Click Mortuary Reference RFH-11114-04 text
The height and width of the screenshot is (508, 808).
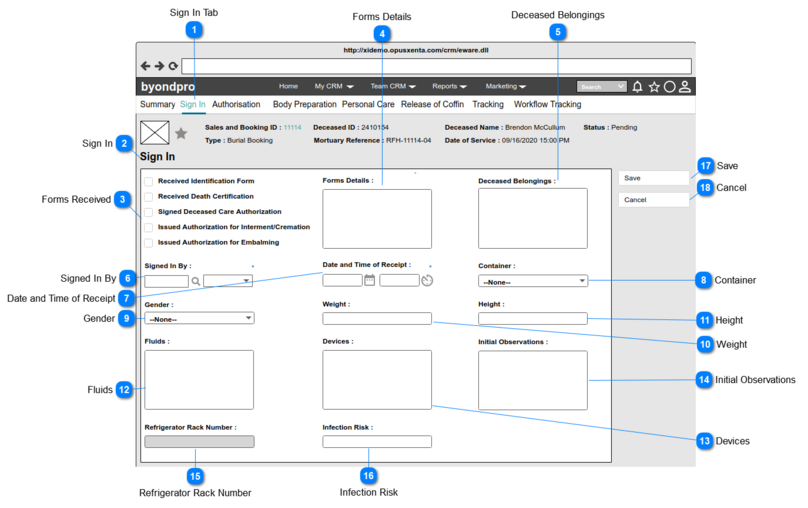tap(372, 141)
